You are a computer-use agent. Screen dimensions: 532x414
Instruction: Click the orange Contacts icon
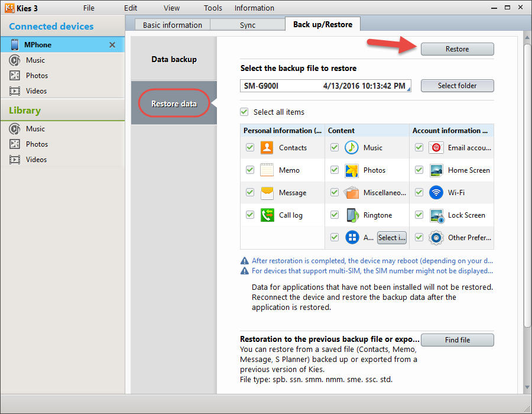267,148
